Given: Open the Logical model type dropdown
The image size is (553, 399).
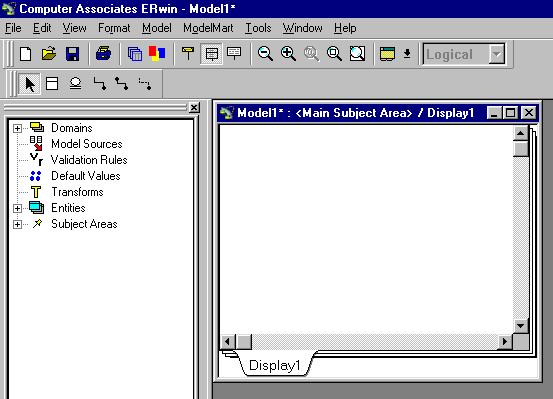Looking at the screenshot, I should click(464, 54).
